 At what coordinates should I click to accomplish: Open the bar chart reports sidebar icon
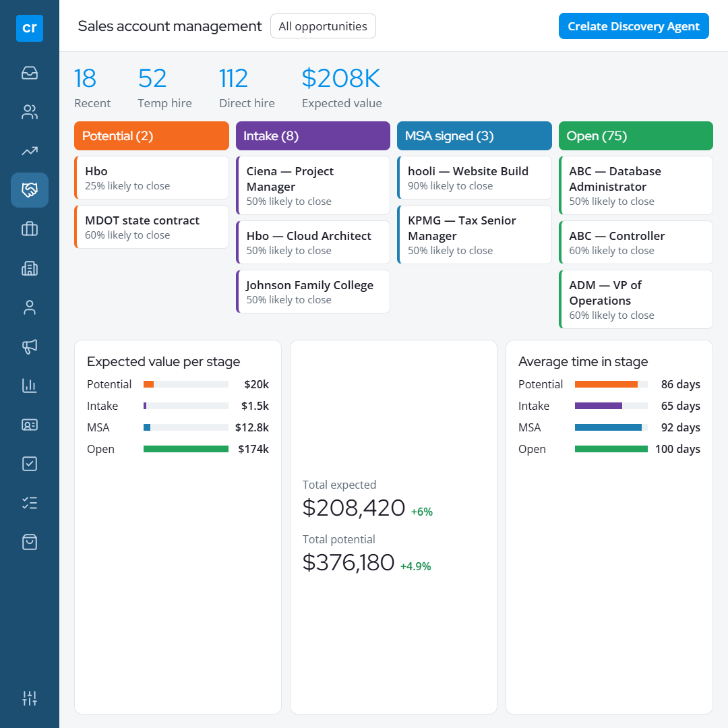[29, 386]
